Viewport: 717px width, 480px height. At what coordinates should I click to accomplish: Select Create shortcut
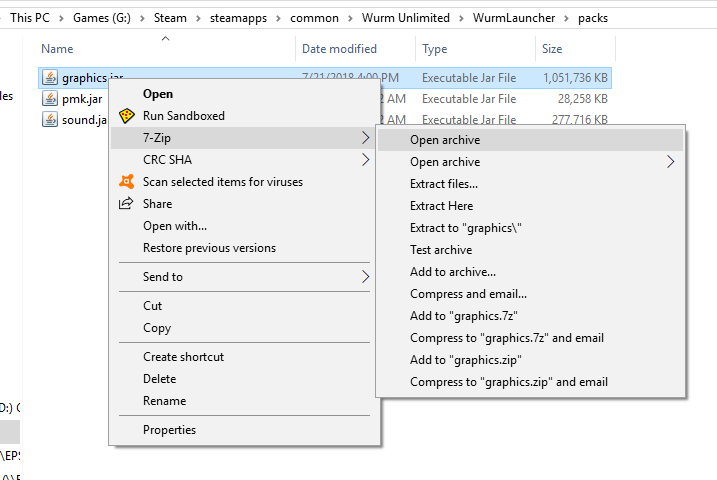click(x=245, y=357)
